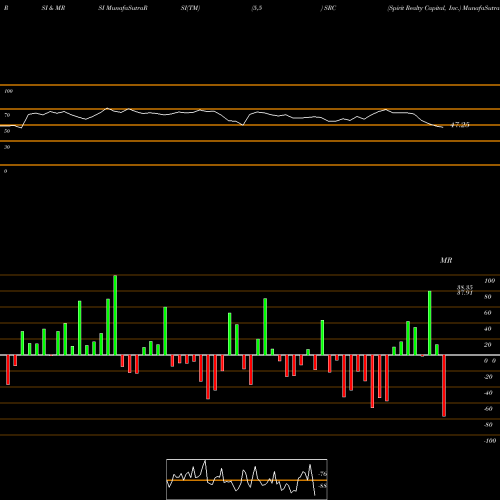Screen dimensions: 500x500
Task: Click the "SI(TM)" header text
Action: coord(190,8)
